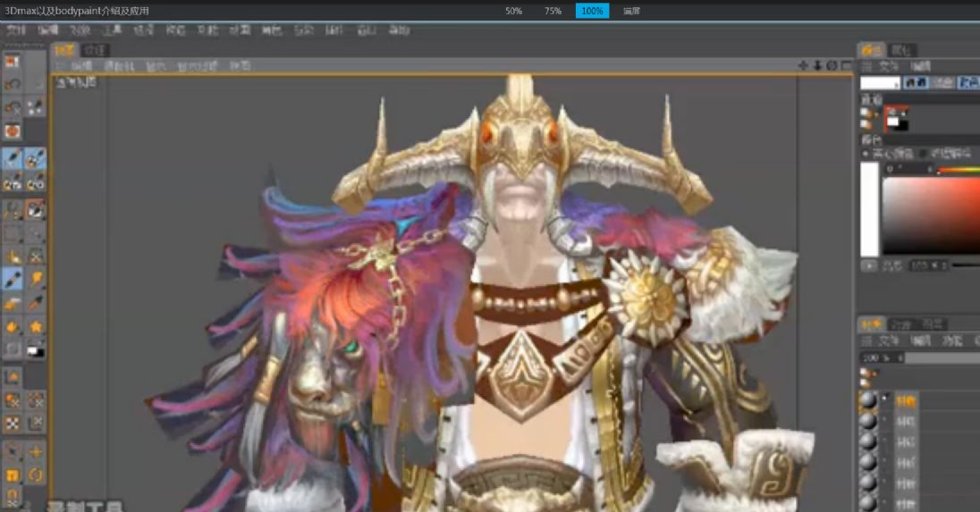980x512 pixels.
Task: Click the brightness slider below the color square
Action: click(x=966, y=265)
